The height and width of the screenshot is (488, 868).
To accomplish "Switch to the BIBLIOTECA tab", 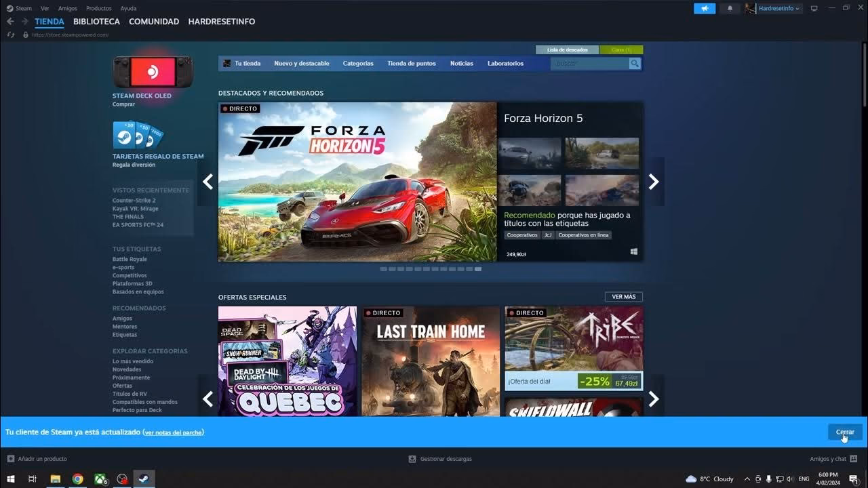I will click(96, 22).
